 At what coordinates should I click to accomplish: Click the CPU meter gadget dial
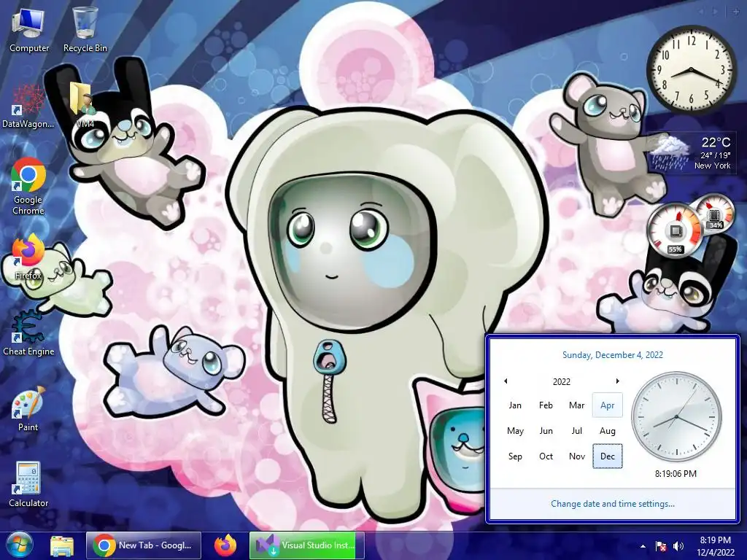pyautogui.click(x=675, y=230)
